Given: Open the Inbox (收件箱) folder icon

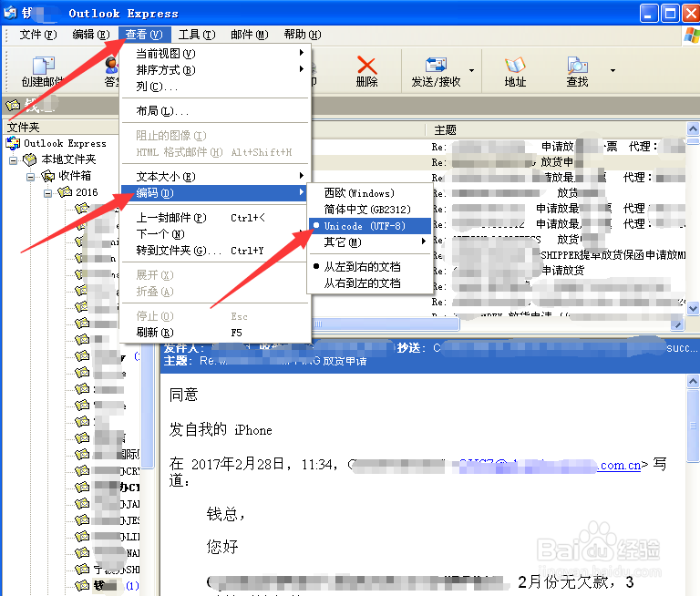Looking at the screenshot, I should (47, 176).
